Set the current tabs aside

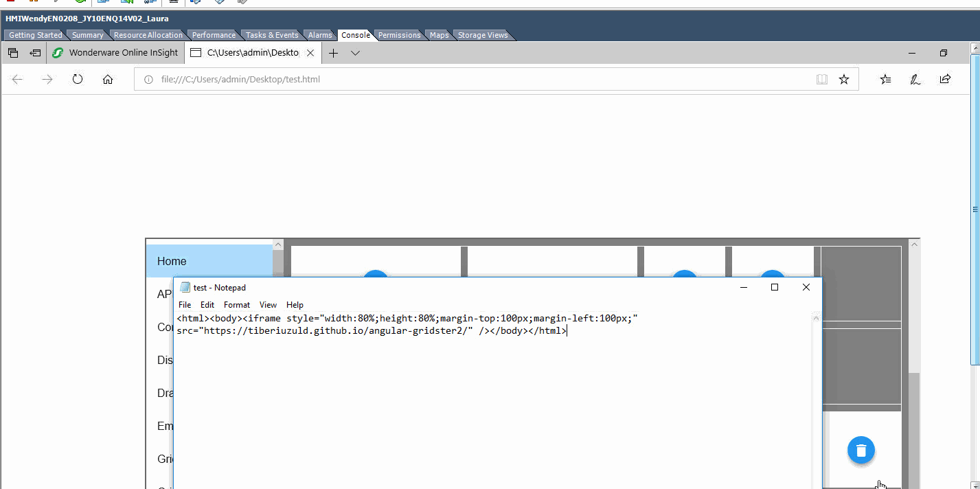pyautogui.click(x=35, y=52)
